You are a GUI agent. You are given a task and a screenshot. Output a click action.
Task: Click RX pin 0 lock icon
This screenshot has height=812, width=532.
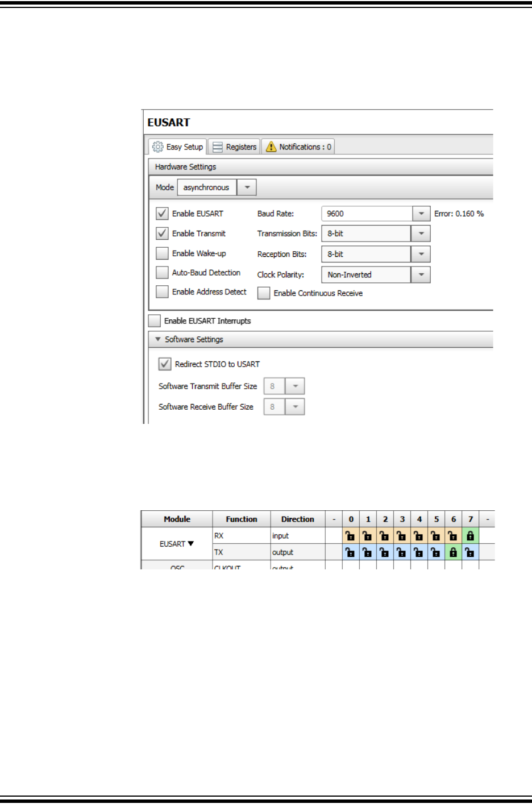[x=350, y=536]
